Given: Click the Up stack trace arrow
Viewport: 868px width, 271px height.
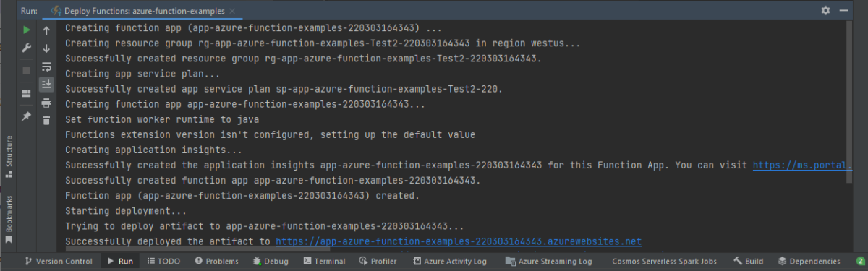Looking at the screenshot, I should [46, 30].
